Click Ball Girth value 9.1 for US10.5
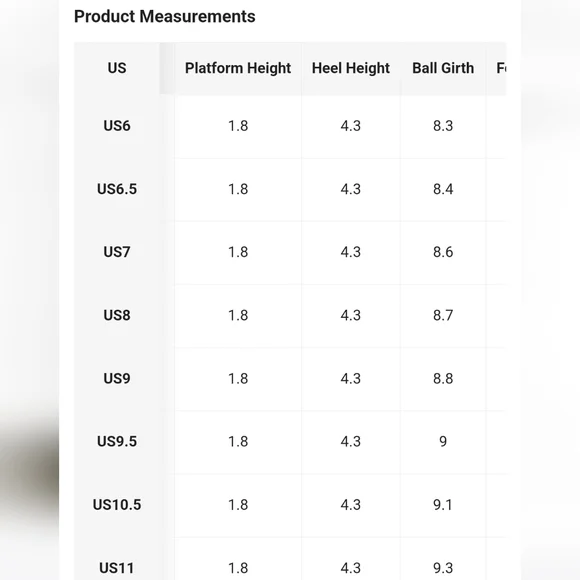This screenshot has height=580, width=580. tap(443, 505)
